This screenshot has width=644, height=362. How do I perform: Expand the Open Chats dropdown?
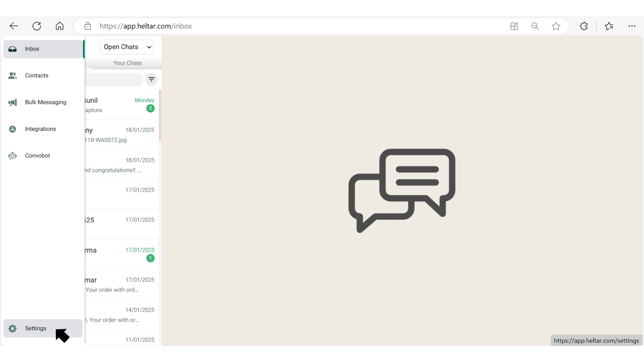pos(126,47)
